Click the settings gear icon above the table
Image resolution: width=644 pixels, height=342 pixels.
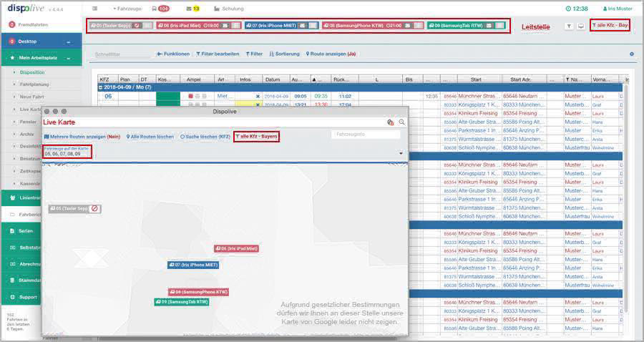[x=631, y=54]
